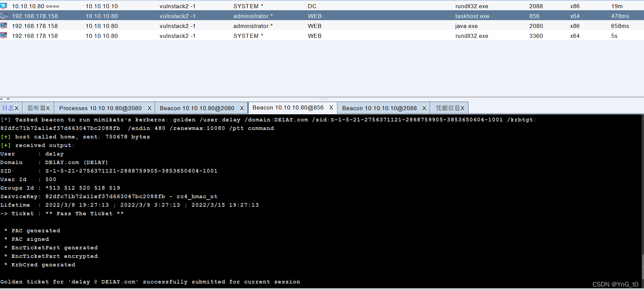Click PID 2080 in the session table
This screenshot has width=644, height=291.
click(x=536, y=26)
